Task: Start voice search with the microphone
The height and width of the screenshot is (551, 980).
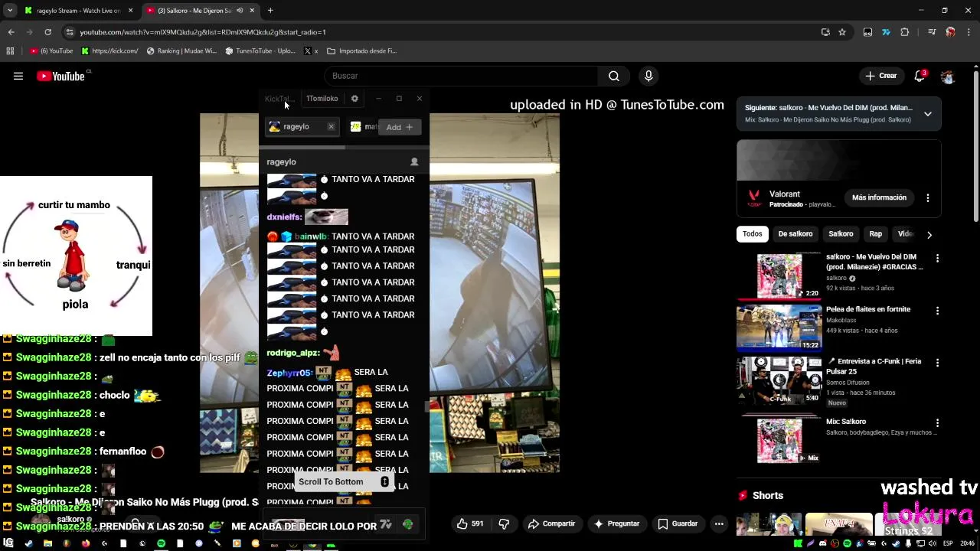Action: [x=648, y=76]
